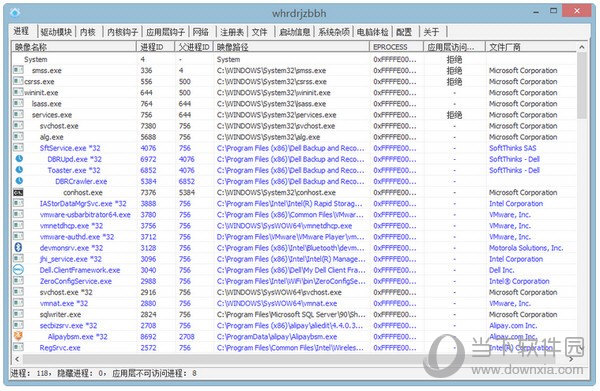The image size is (600, 391).
Task: Select the services.exe process row
Action: pyautogui.click(x=294, y=115)
